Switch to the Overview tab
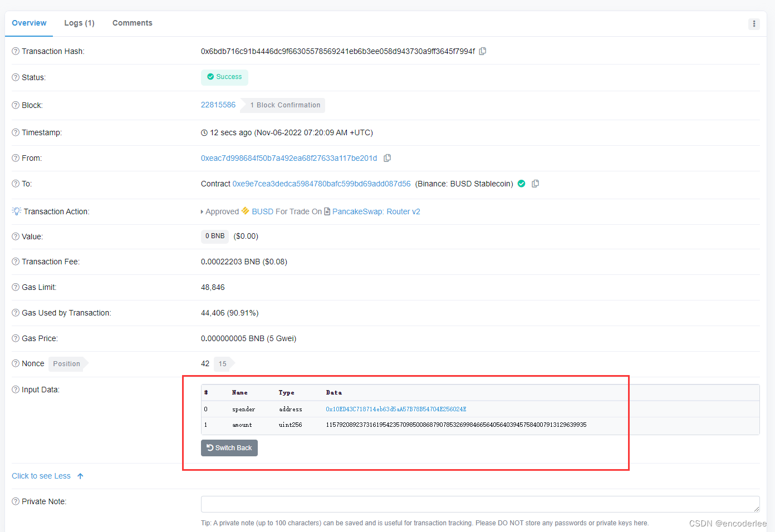This screenshot has height=532, width=775. click(29, 23)
